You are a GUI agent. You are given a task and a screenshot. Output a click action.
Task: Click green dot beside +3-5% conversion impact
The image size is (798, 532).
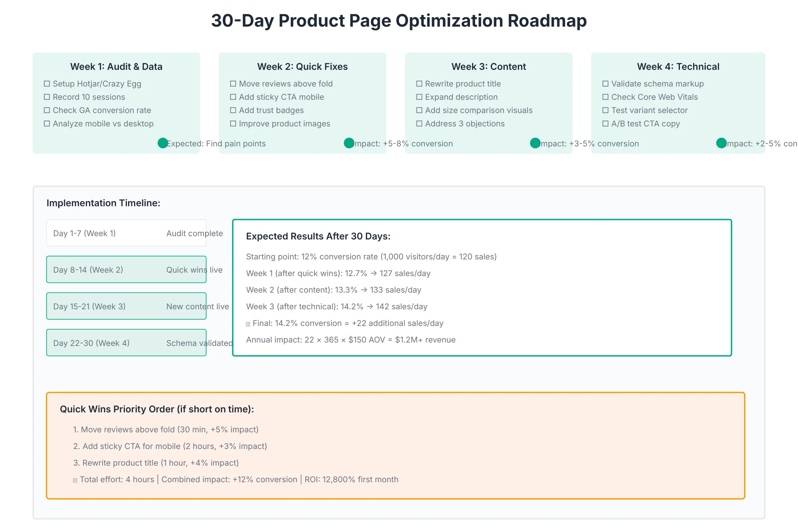[x=535, y=143]
